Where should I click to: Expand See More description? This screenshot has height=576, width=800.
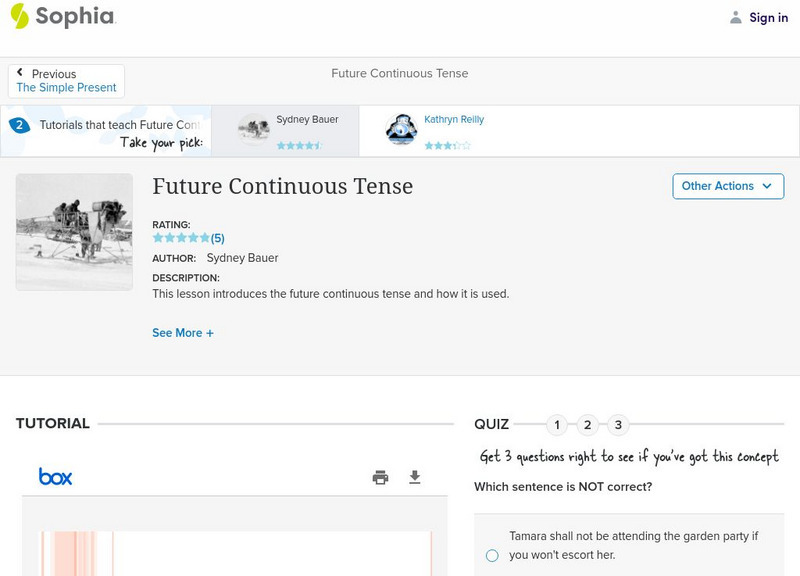click(183, 333)
